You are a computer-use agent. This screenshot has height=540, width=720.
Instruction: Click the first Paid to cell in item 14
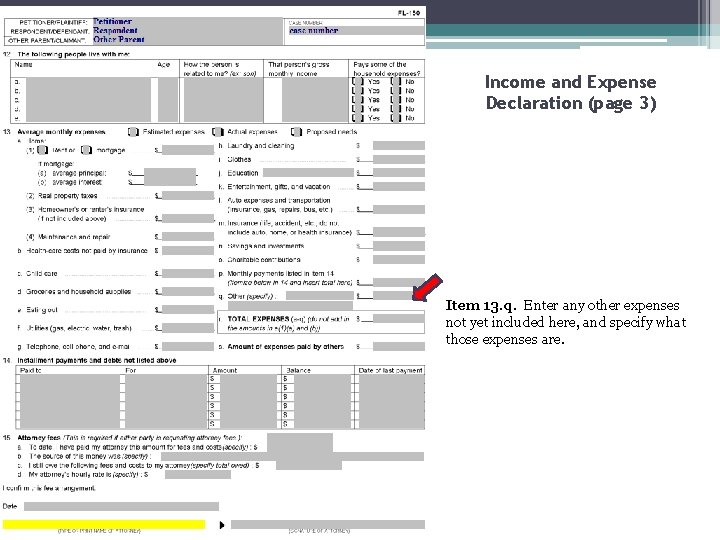(x=70, y=379)
